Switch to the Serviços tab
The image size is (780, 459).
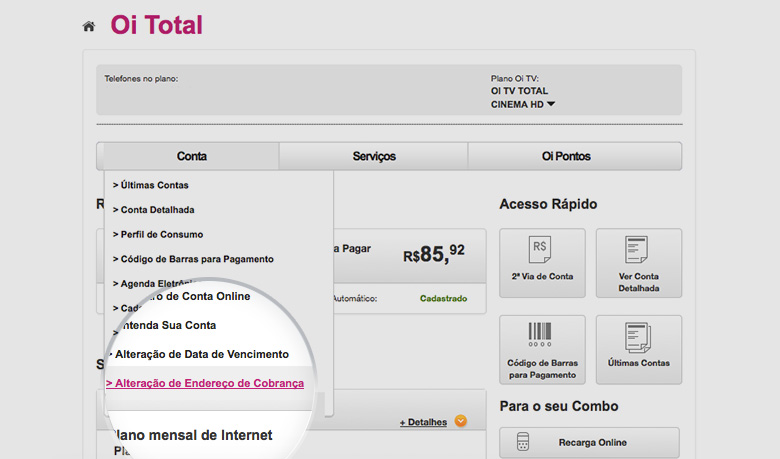coord(374,156)
